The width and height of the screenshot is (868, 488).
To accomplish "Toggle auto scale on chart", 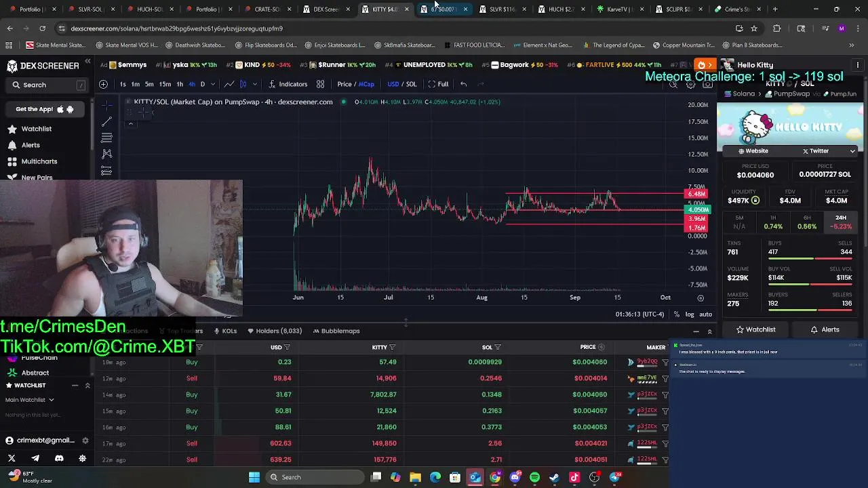I will (x=706, y=314).
